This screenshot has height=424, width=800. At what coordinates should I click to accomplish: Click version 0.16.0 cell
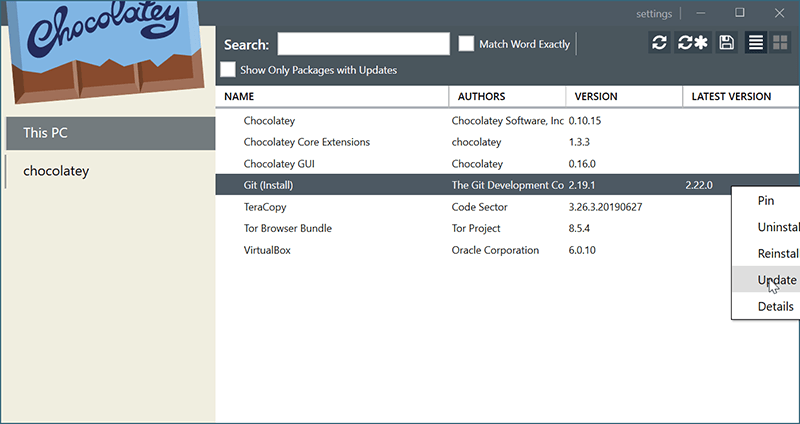(x=582, y=164)
